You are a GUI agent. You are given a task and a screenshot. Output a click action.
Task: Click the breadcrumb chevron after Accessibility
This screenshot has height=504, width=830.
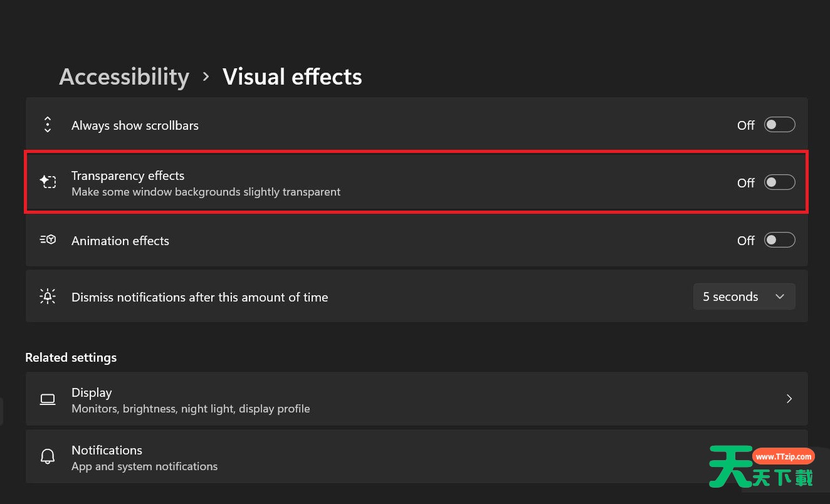(206, 76)
